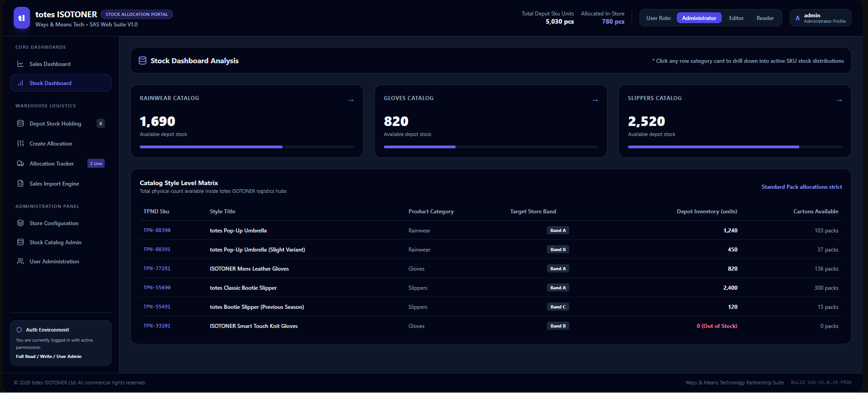Click the Depot Stock Holding database icon
Viewport: 868px width, 393px height.
(20, 124)
